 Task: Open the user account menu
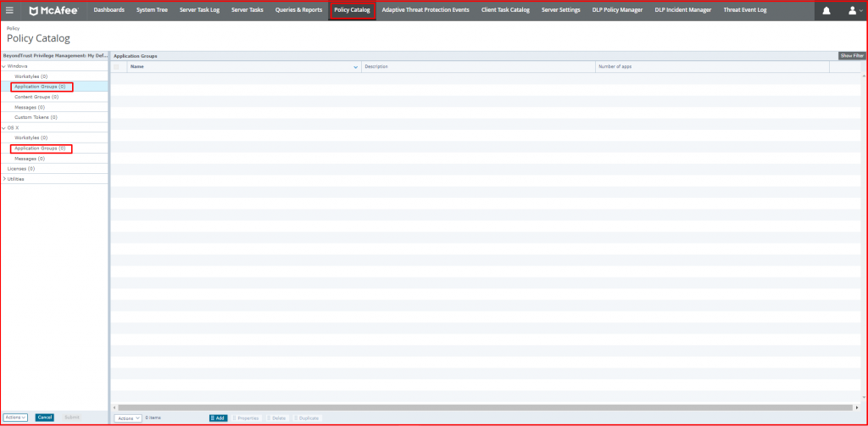pos(852,10)
